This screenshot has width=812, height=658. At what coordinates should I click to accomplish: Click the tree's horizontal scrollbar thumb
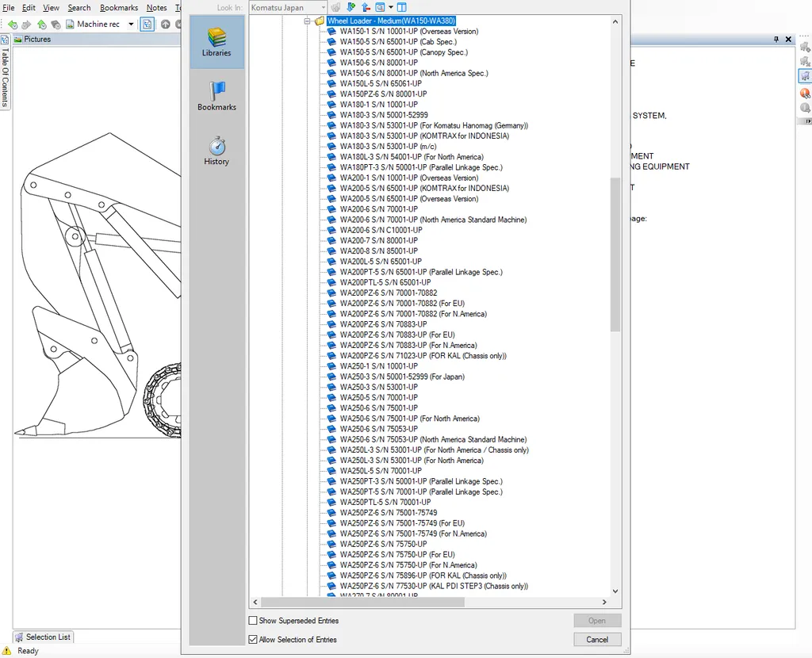click(x=363, y=602)
